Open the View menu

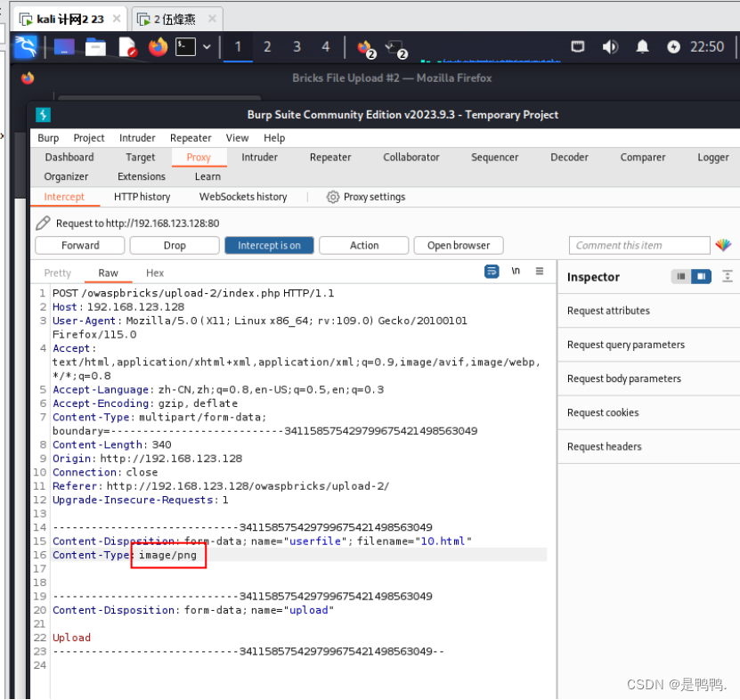237,138
